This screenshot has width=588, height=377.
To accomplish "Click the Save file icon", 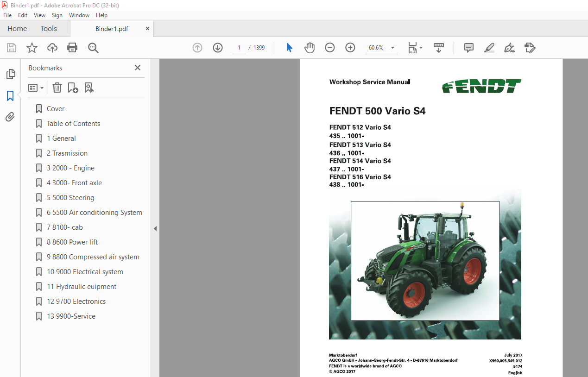I will click(x=12, y=48).
